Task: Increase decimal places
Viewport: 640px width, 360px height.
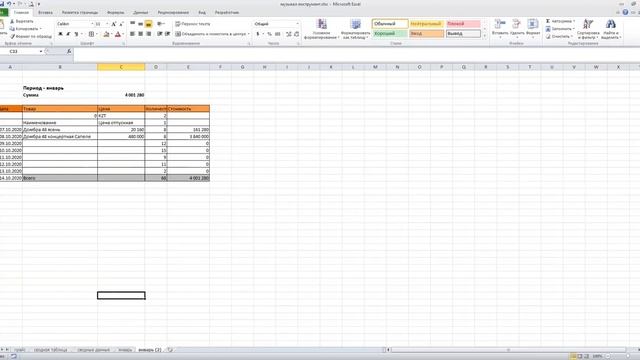Action: click(x=289, y=34)
